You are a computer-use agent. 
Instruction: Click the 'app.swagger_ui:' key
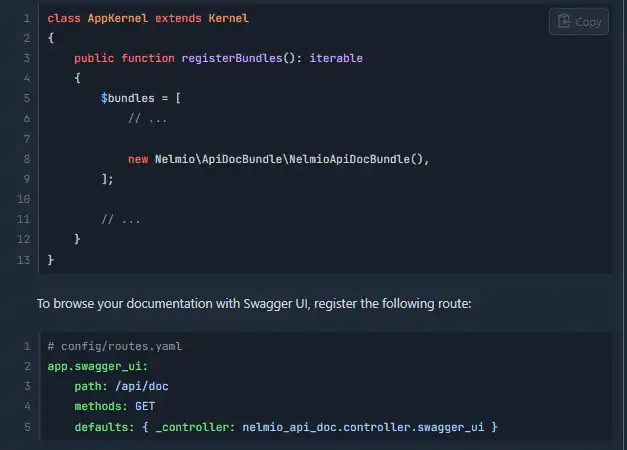pyautogui.click(x=98, y=366)
